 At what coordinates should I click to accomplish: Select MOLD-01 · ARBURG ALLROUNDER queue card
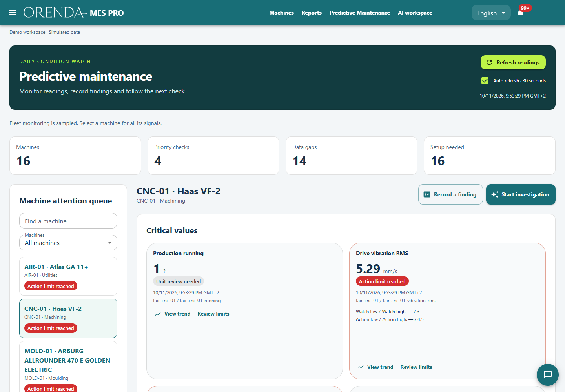[x=68, y=367]
